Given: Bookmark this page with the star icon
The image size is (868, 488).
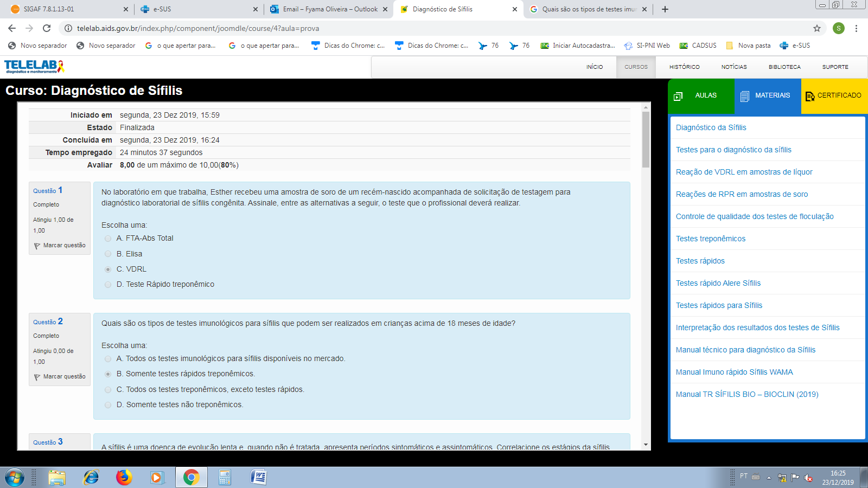Looking at the screenshot, I should coord(817,28).
